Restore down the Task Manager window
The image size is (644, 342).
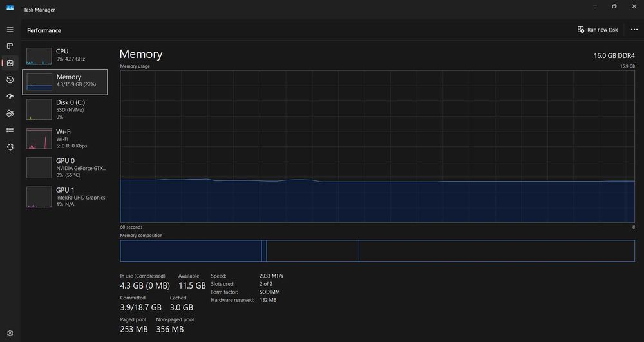coord(614,6)
